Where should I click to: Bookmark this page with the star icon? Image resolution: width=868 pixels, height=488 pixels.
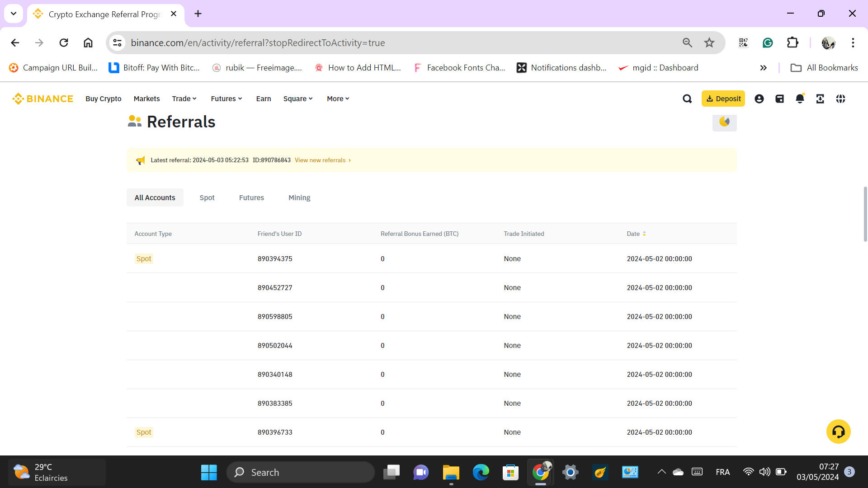click(x=709, y=42)
